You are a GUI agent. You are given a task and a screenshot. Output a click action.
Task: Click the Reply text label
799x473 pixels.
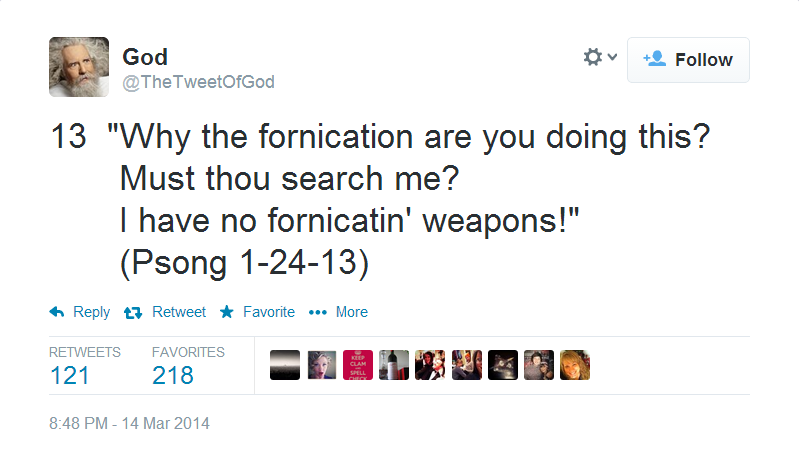point(91,312)
